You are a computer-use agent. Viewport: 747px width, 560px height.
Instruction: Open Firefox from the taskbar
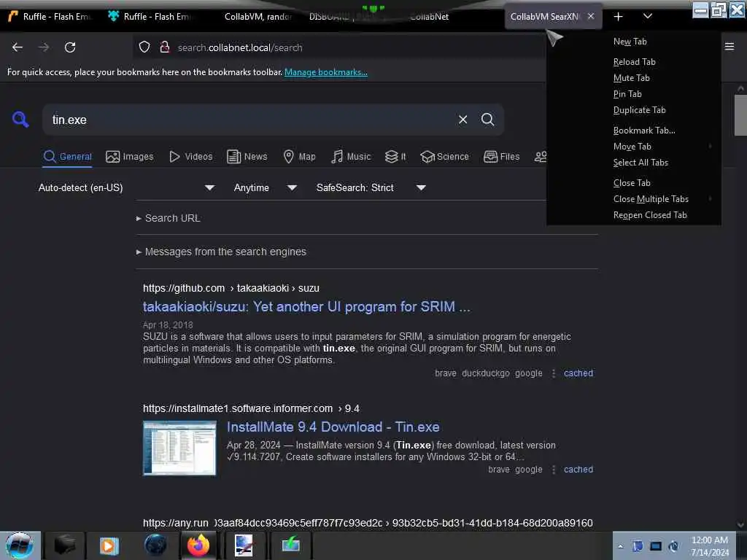(x=198, y=545)
